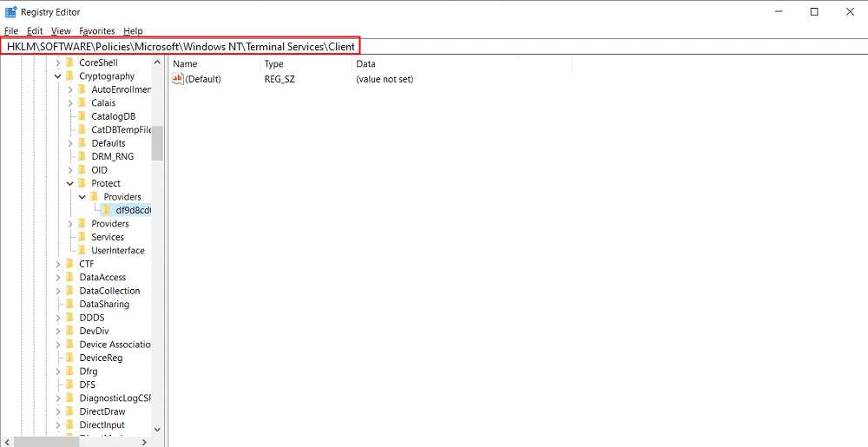This screenshot has height=447, width=868.
Task: Open the Favorites menu
Action: point(96,31)
